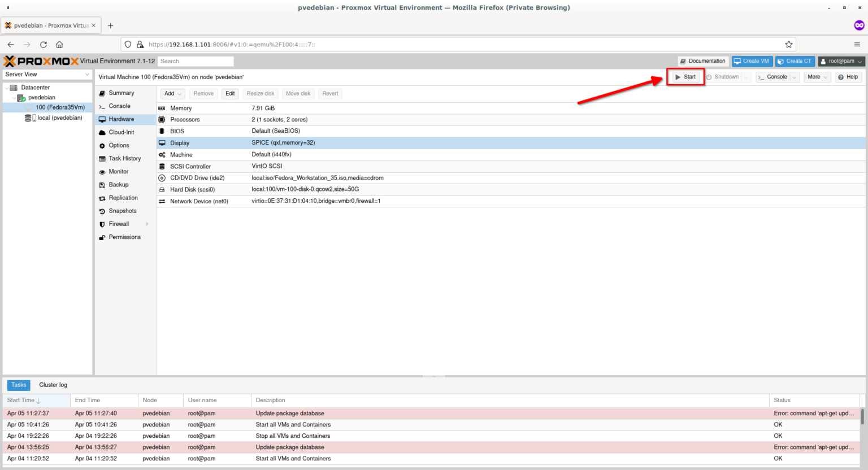Start the Fedora35Vm virtual machine
The height and width of the screenshot is (470, 868).
685,77
